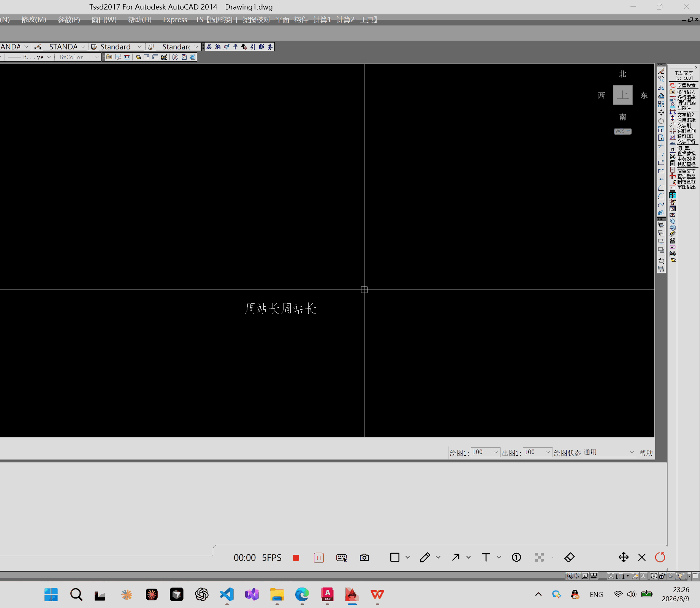
Task: Open the 参数(P) menu
Action: pyautogui.click(x=69, y=20)
